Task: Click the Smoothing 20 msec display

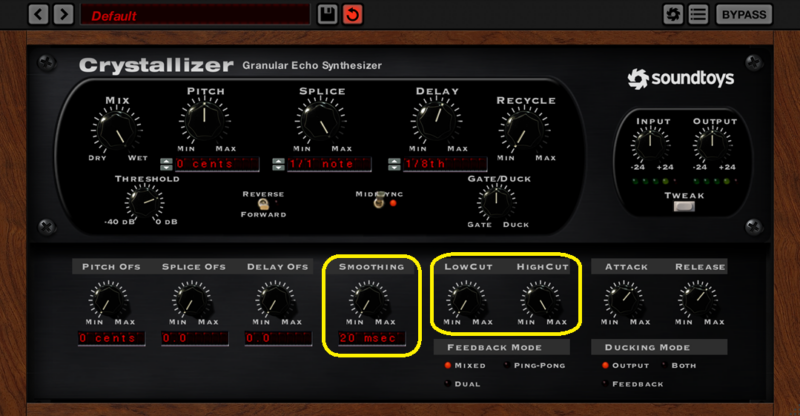Action: (x=372, y=338)
